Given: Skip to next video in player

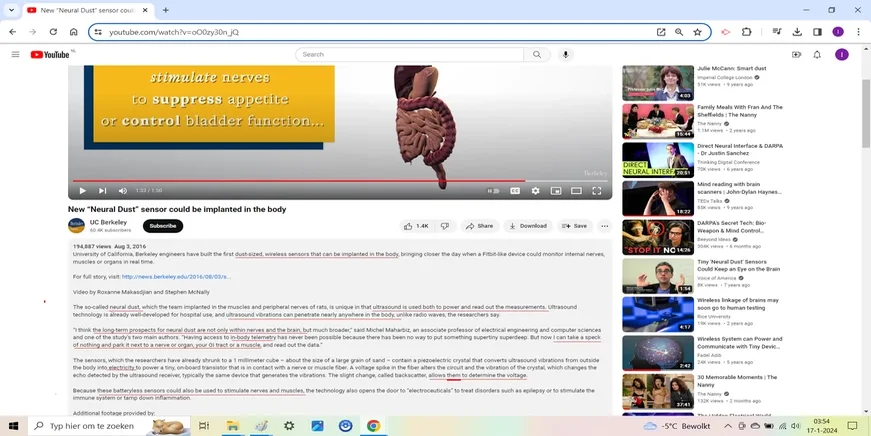Looking at the screenshot, I should tap(102, 191).
